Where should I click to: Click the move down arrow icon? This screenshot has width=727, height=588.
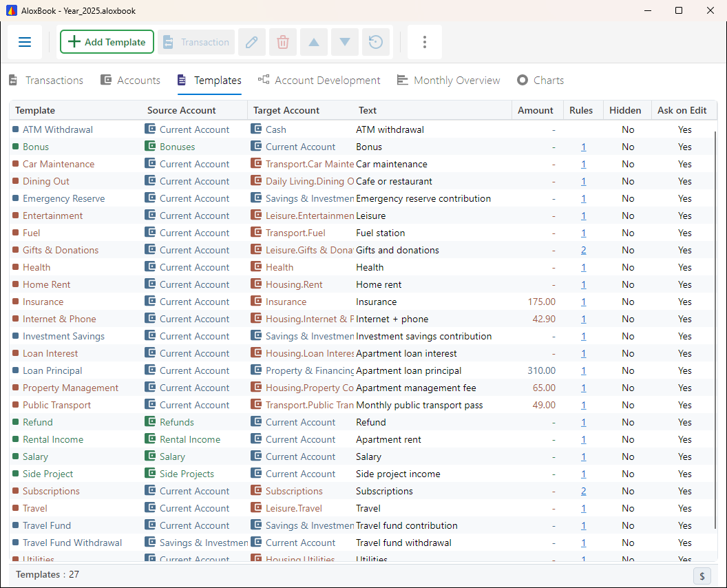[345, 42]
